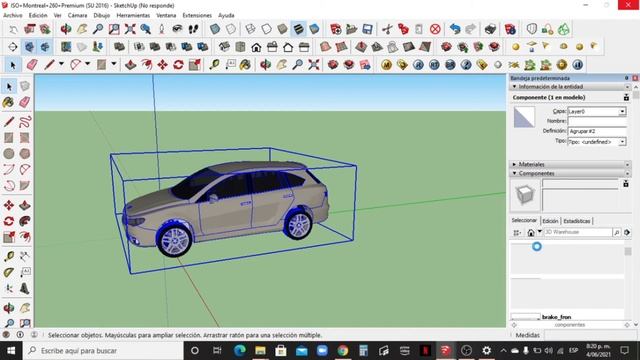The height and width of the screenshot is (360, 640).
Task: Click the 3D Warehouse search field
Action: click(x=578, y=232)
